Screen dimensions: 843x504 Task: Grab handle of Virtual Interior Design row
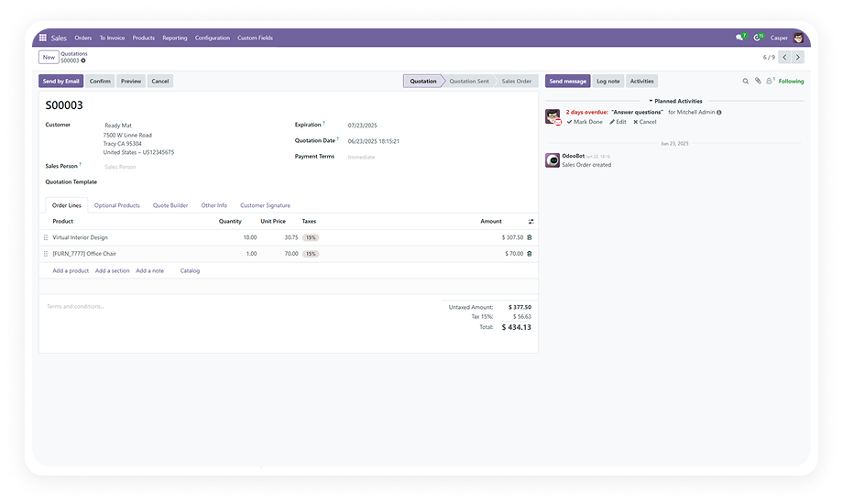(x=46, y=237)
